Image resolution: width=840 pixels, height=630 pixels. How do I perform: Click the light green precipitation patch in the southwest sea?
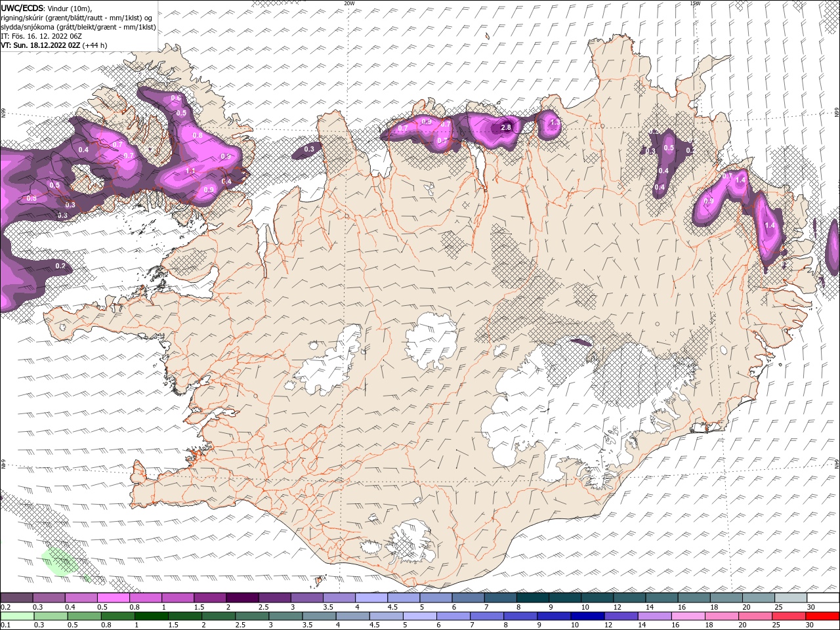(62, 562)
